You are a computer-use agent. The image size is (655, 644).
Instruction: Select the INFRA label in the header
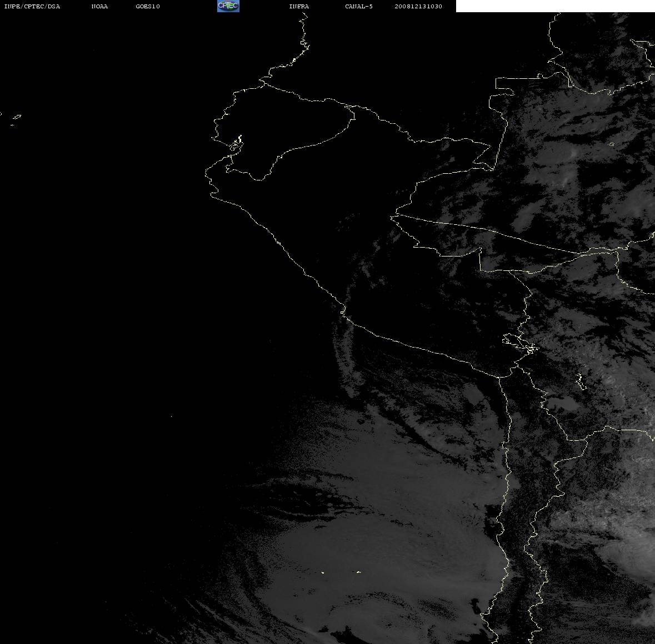[x=299, y=6]
